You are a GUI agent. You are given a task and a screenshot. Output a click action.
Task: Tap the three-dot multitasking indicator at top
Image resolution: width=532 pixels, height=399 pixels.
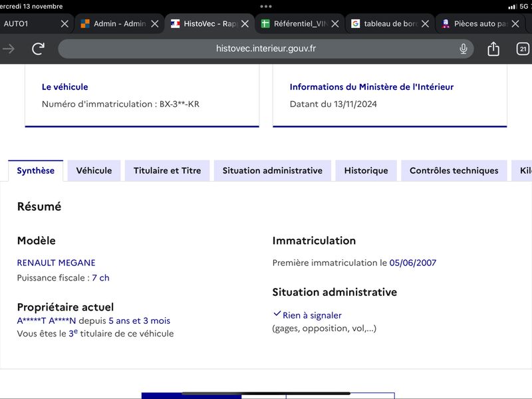coord(265,7)
